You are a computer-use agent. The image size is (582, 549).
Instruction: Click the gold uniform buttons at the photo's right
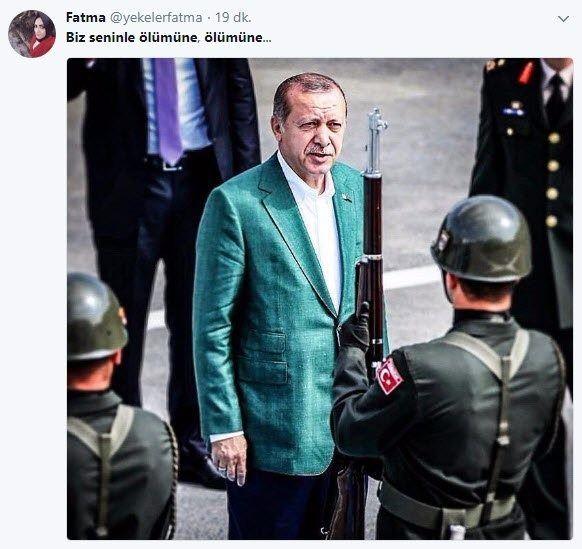(553, 179)
